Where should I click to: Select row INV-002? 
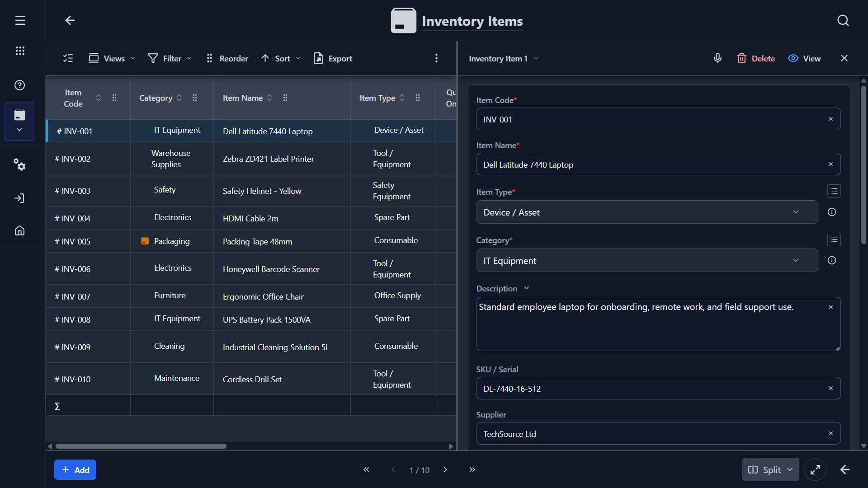[250, 159]
